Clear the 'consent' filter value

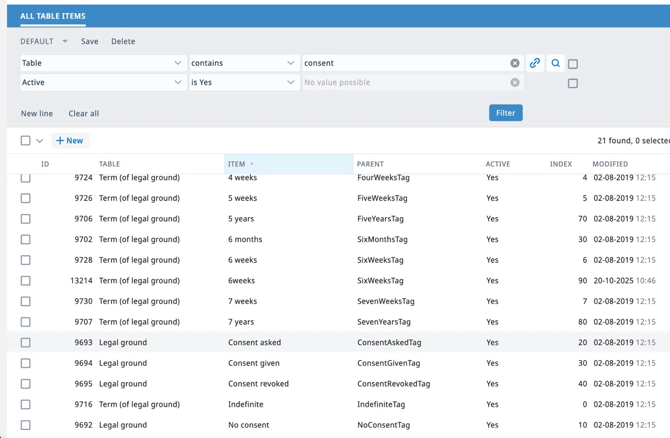[515, 63]
